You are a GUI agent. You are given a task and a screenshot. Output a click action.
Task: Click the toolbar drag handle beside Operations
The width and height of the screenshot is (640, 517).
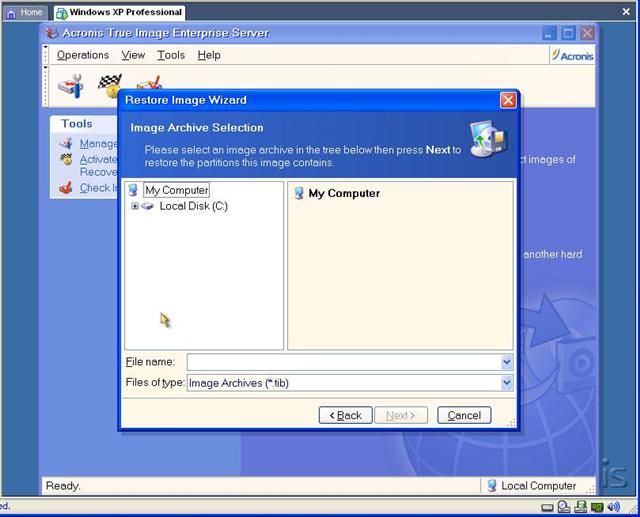(x=45, y=55)
